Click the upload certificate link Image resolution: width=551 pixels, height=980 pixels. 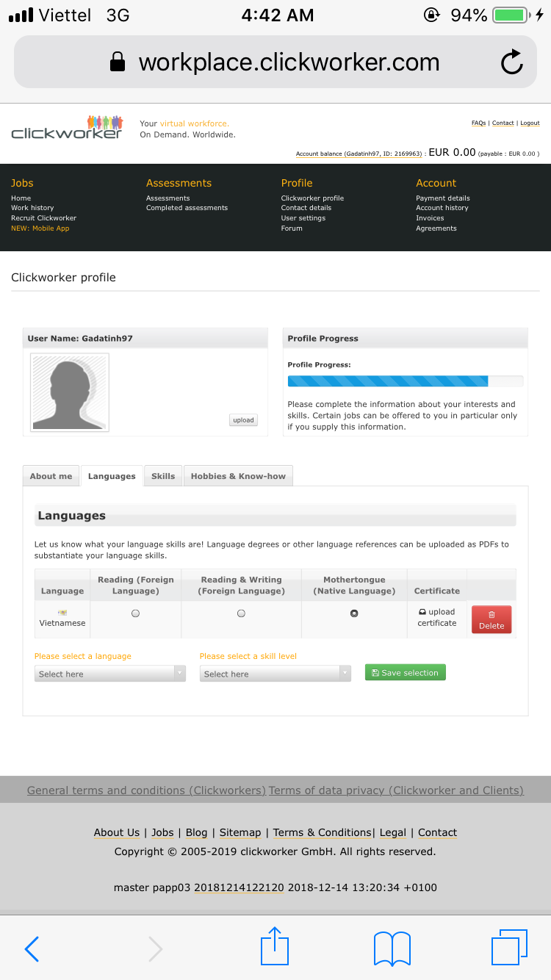437,617
